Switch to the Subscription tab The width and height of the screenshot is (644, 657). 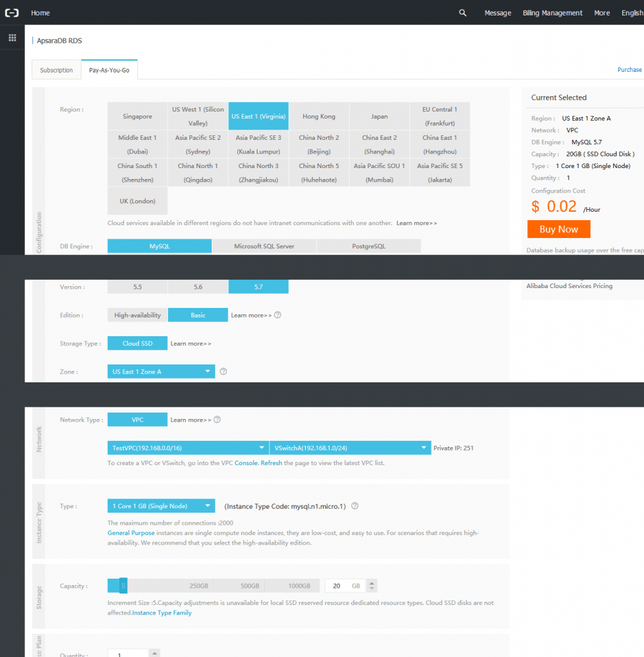(56, 69)
